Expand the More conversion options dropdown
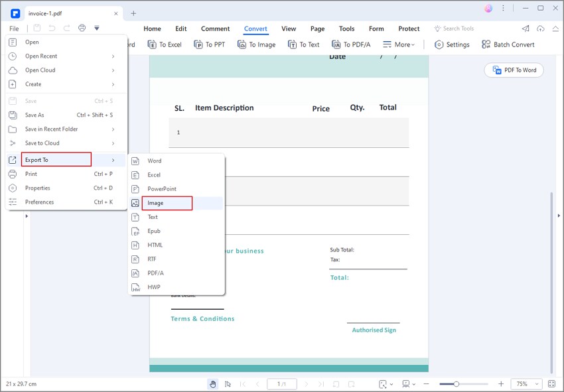The height and width of the screenshot is (392, 564). (x=399, y=44)
